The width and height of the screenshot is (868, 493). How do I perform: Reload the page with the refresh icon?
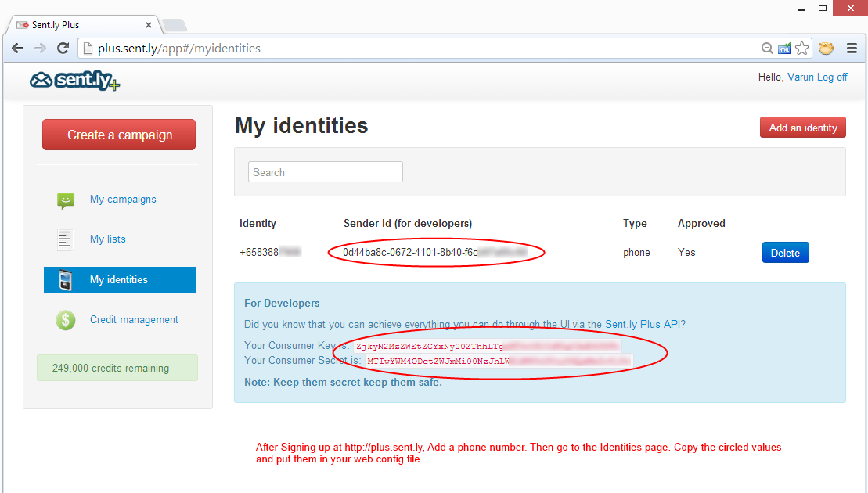(63, 49)
